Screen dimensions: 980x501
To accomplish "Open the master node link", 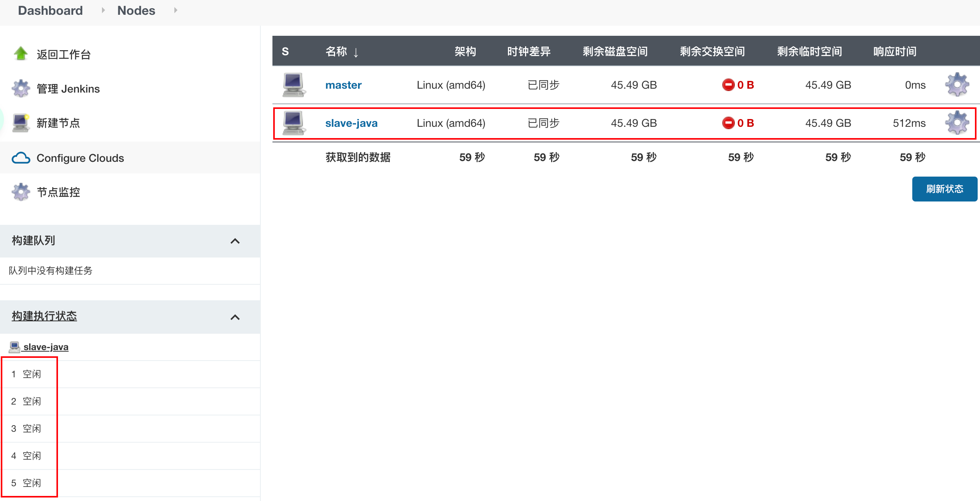I will [x=343, y=85].
